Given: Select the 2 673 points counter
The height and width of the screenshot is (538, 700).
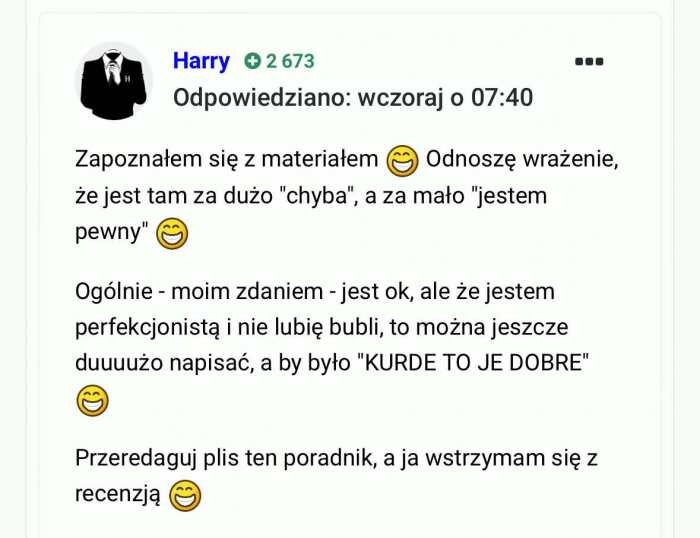Looking at the screenshot, I should click(290, 61).
